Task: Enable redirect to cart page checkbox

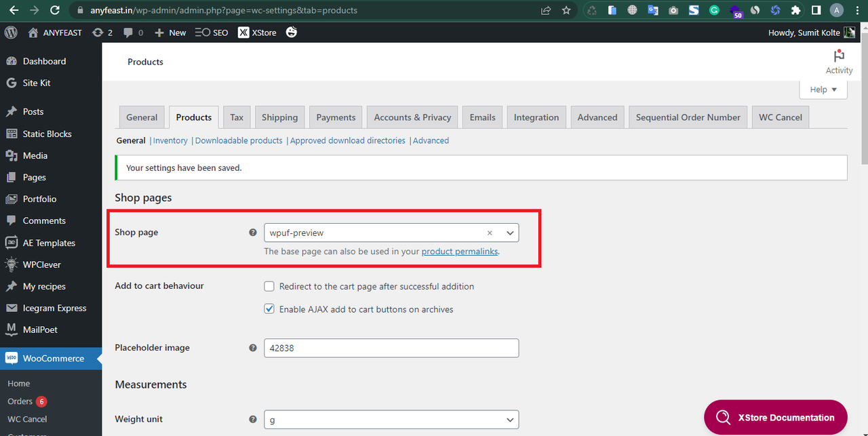Action: [269, 286]
